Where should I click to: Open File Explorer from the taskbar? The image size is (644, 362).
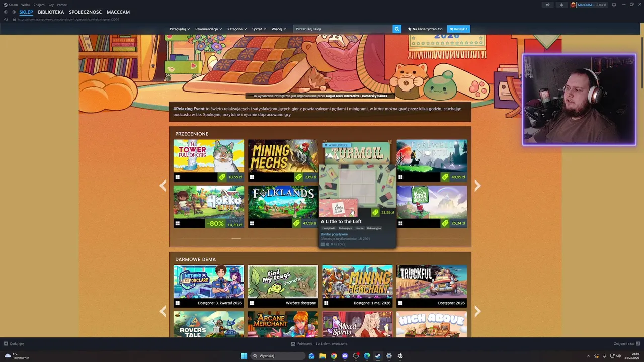pyautogui.click(x=323, y=356)
